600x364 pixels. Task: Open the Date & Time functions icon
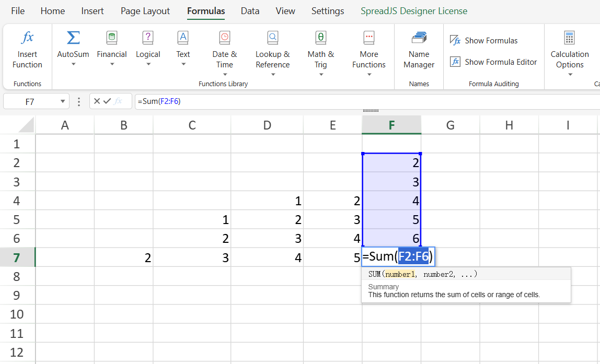click(225, 38)
